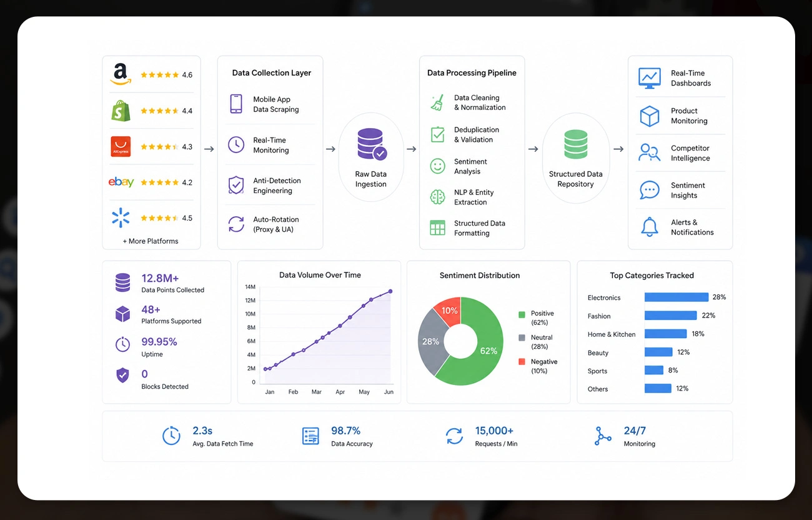This screenshot has height=520, width=812.
Task: Click the Competitor Intelligence people icon
Action: coord(650,152)
